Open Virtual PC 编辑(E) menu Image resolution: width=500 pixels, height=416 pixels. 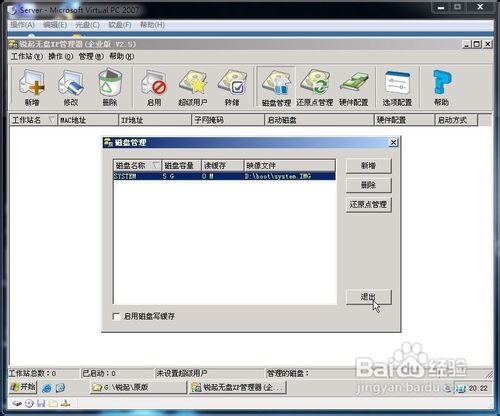coord(55,25)
